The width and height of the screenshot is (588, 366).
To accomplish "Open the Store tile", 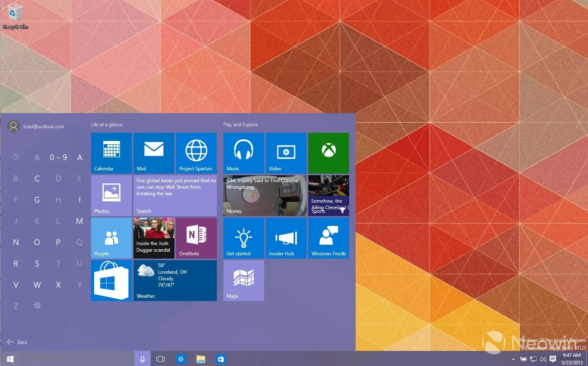I will (111, 281).
